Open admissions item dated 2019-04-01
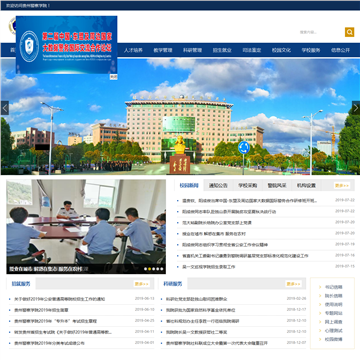Screen dimensions: 360x360 point(49,343)
